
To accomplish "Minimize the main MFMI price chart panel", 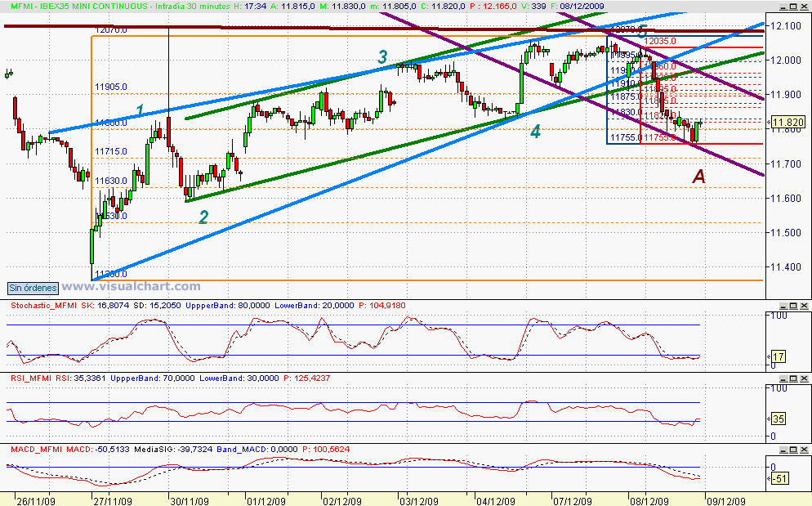I will click(783, 6).
